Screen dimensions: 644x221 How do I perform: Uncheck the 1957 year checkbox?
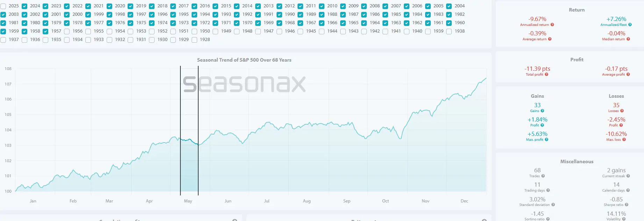tap(45, 32)
